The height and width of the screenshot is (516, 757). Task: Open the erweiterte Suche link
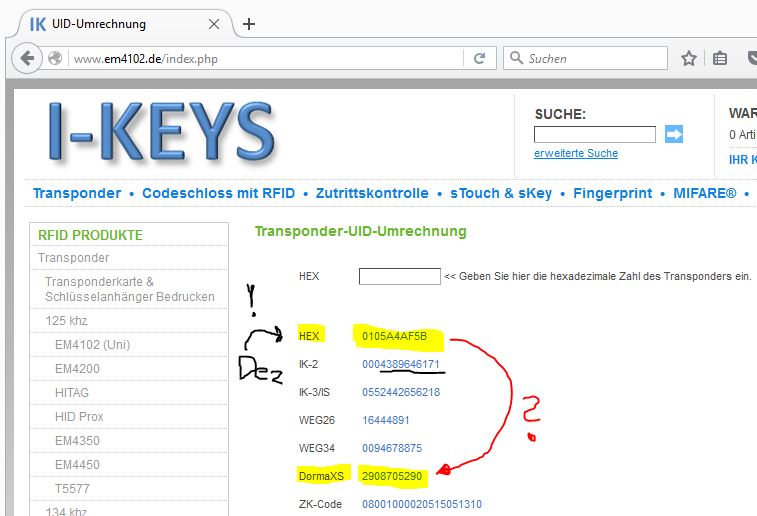(576, 153)
